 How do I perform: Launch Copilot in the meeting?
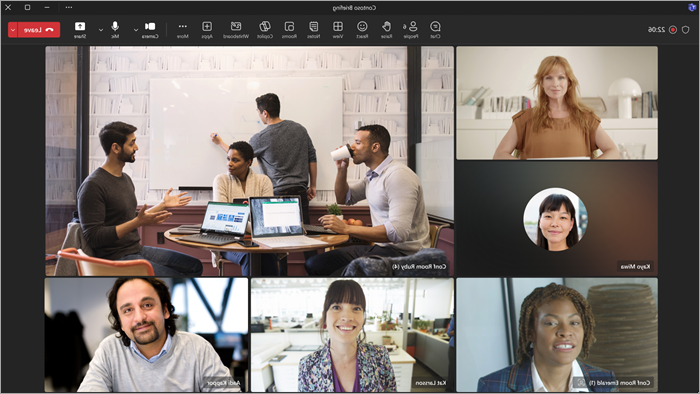[x=265, y=30]
